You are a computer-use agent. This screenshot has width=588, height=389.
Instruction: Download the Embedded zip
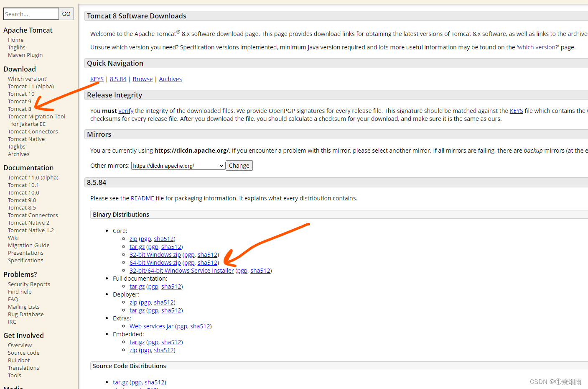[133, 350]
